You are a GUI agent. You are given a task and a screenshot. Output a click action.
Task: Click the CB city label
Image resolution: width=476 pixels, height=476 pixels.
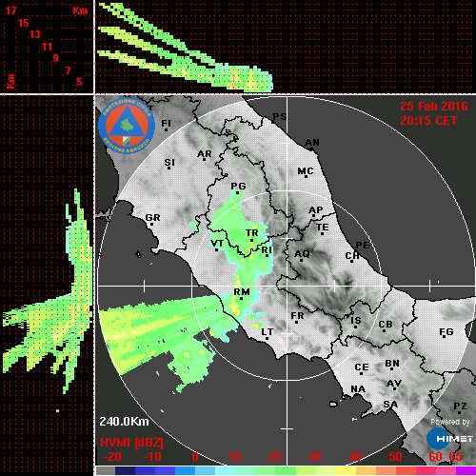[x=386, y=325]
